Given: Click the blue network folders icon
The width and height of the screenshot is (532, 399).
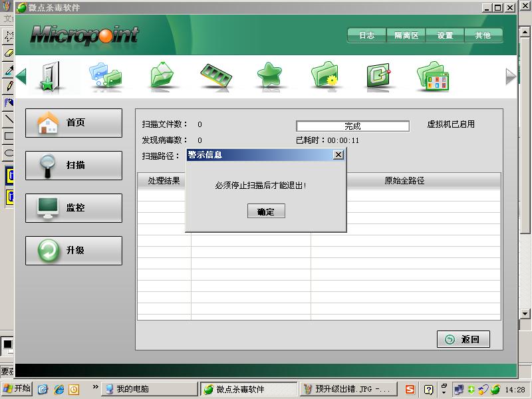Looking at the screenshot, I should pos(105,76).
